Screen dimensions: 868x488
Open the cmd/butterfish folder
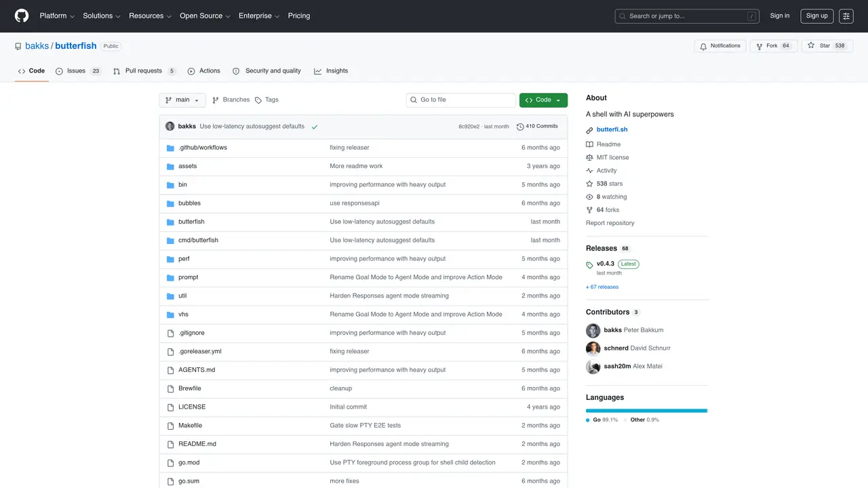coord(198,241)
